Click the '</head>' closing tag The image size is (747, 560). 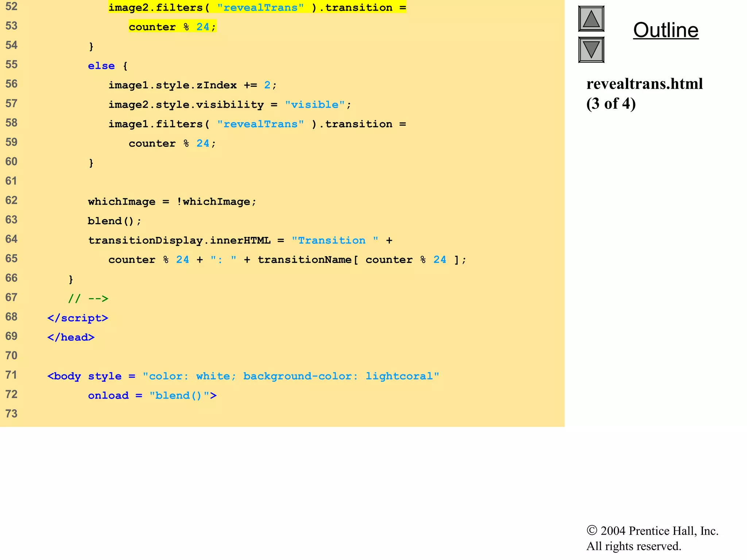(71, 337)
